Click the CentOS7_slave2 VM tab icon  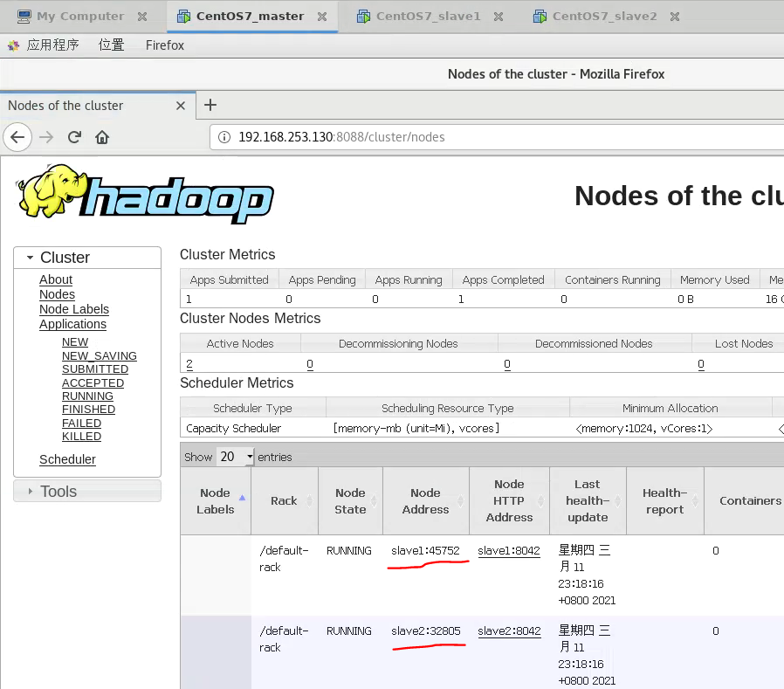click(x=540, y=17)
